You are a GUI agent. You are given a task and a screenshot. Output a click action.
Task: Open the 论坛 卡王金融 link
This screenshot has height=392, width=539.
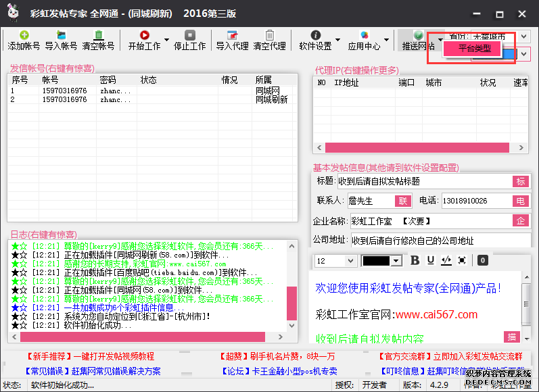(279, 371)
